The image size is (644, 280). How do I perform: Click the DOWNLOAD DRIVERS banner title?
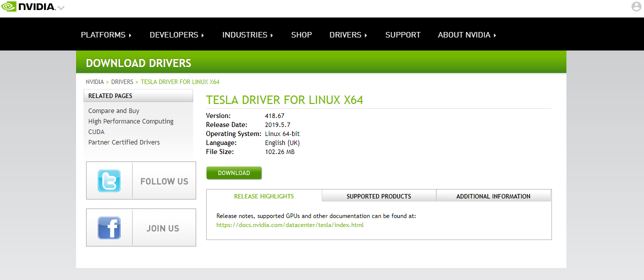139,63
